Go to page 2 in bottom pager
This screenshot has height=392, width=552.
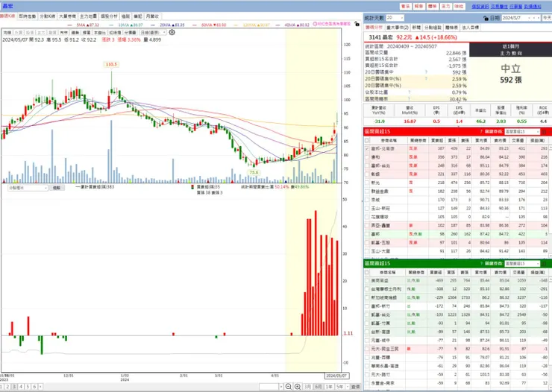[7, 387]
